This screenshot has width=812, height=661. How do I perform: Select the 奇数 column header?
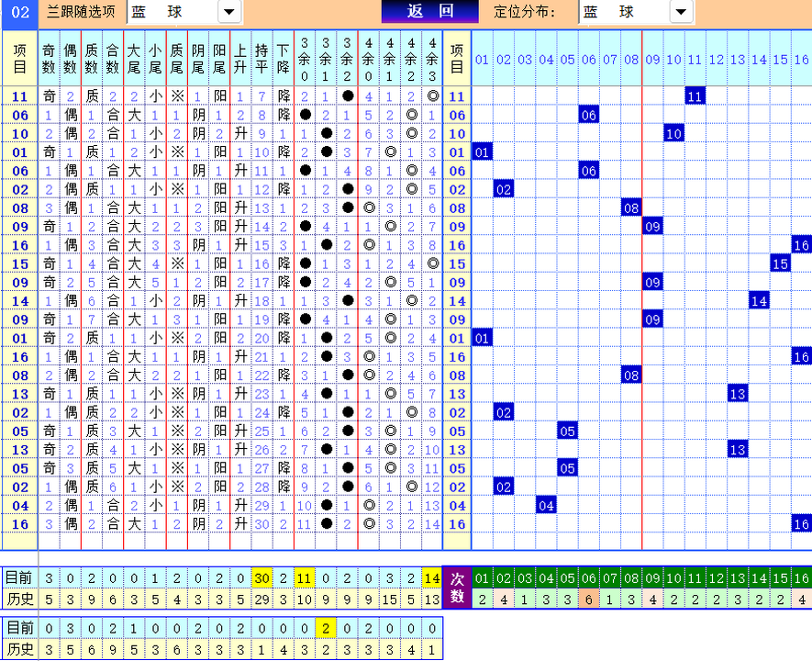pyautogui.click(x=49, y=58)
